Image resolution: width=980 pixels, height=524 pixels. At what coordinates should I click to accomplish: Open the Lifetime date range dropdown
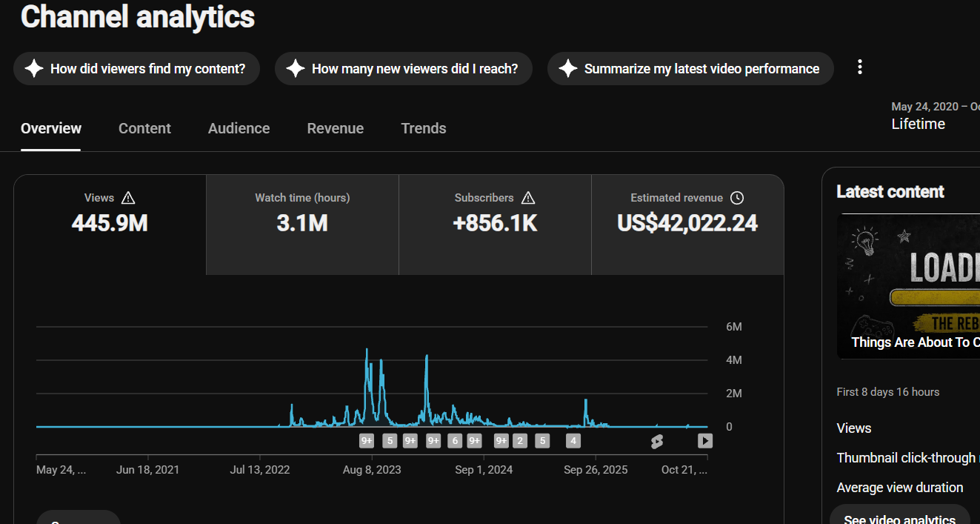[935, 116]
